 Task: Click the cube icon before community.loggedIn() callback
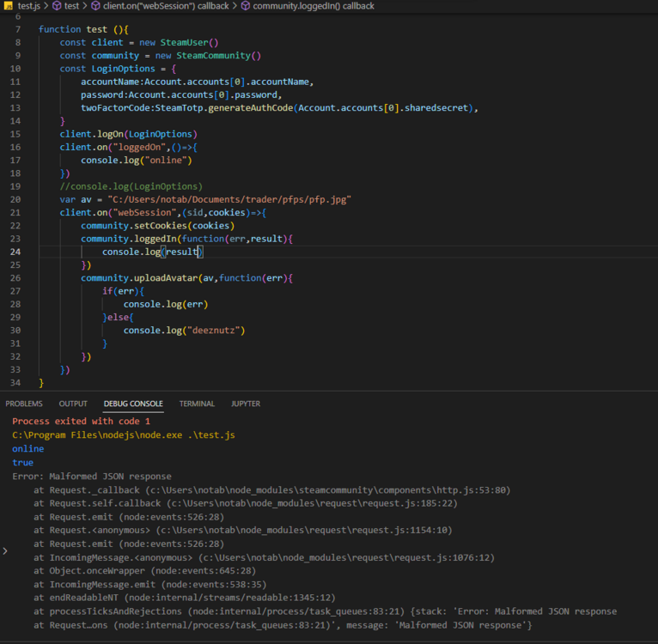[246, 6]
